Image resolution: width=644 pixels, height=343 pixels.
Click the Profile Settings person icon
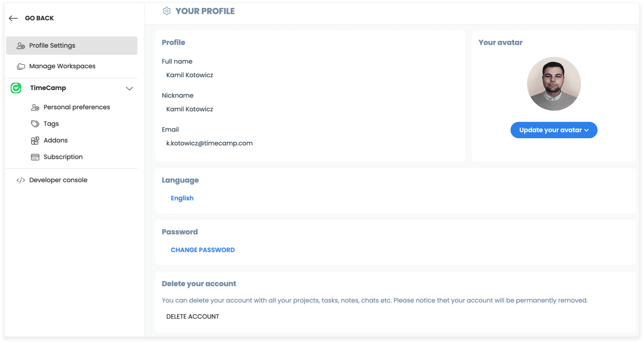(21, 46)
